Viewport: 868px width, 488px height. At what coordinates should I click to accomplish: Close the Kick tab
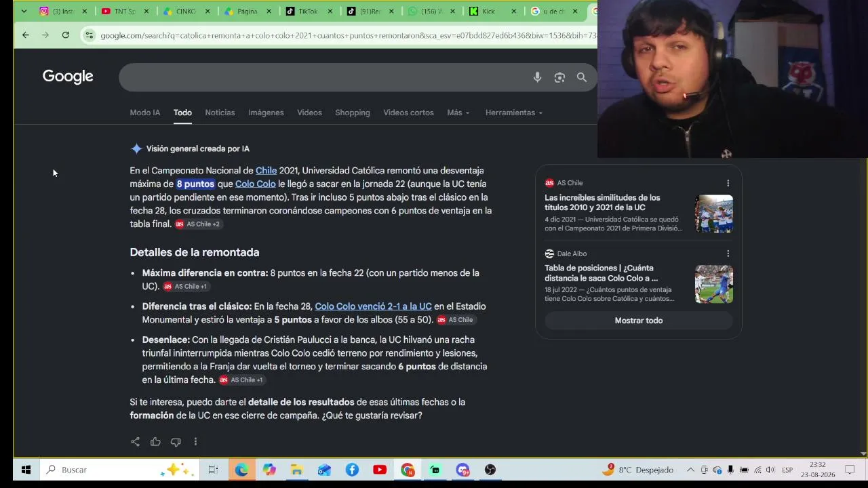(x=513, y=12)
